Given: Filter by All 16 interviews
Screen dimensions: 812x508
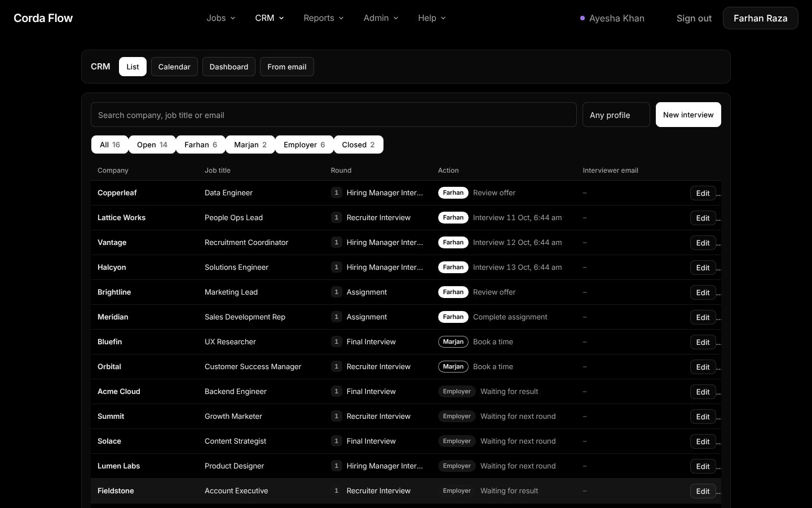Looking at the screenshot, I should pyautogui.click(x=109, y=144).
